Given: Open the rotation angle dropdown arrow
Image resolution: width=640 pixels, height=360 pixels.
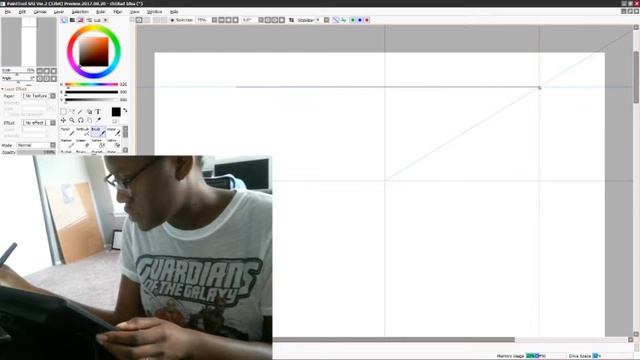Looking at the screenshot, I should (261, 20).
